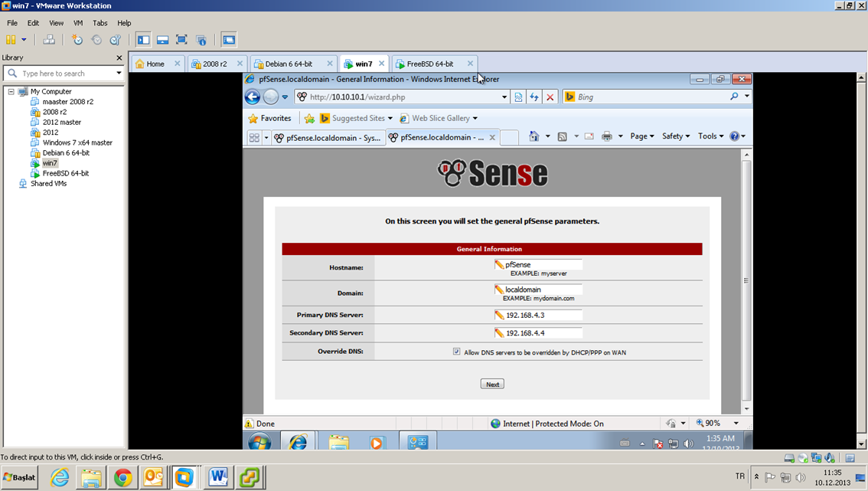Viewport: 868px width, 491px height.
Task: Open the library search filter dropdown
Action: point(119,73)
